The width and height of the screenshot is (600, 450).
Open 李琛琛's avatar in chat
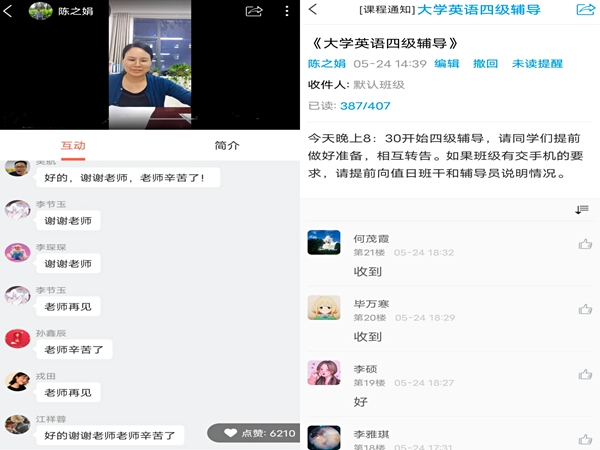coord(17,253)
